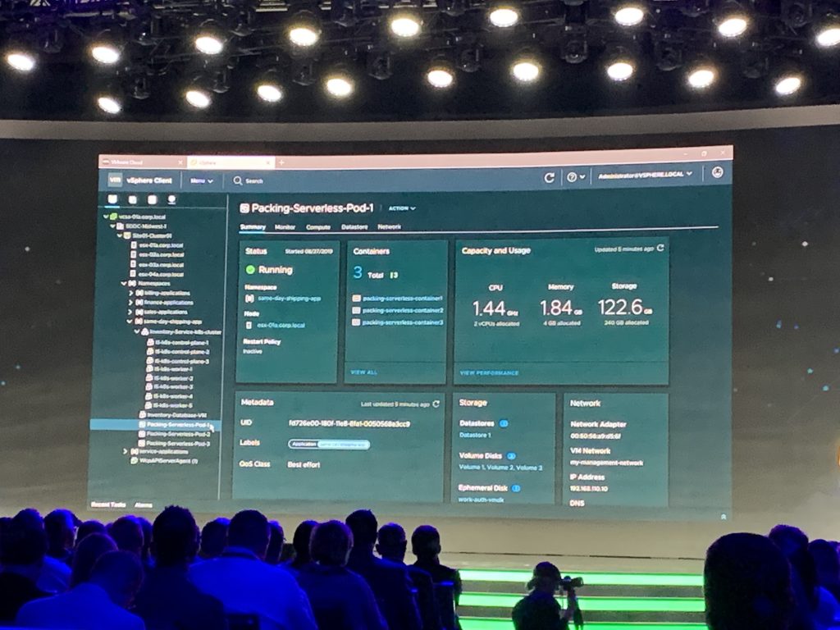Expand the billing-applications namespace

(x=130, y=293)
